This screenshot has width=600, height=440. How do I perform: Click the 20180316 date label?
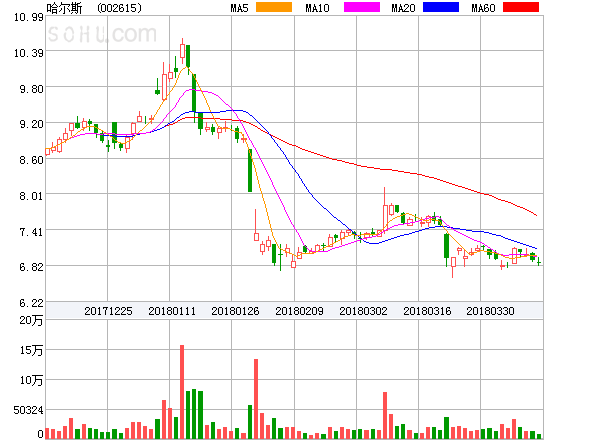point(427,311)
